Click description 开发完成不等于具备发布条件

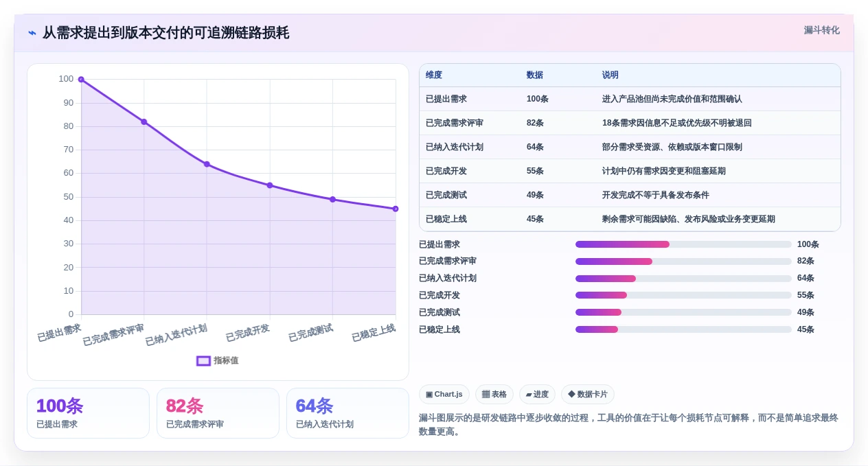tap(656, 195)
